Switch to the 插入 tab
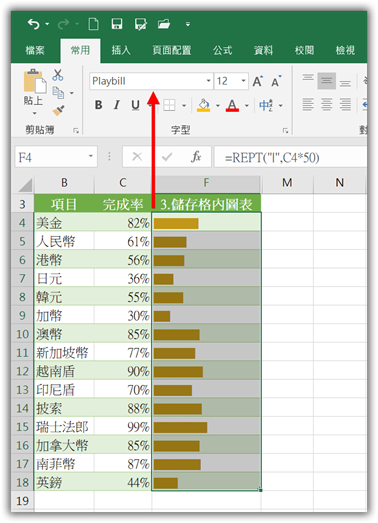The width and height of the screenshot is (378, 523). click(x=121, y=50)
